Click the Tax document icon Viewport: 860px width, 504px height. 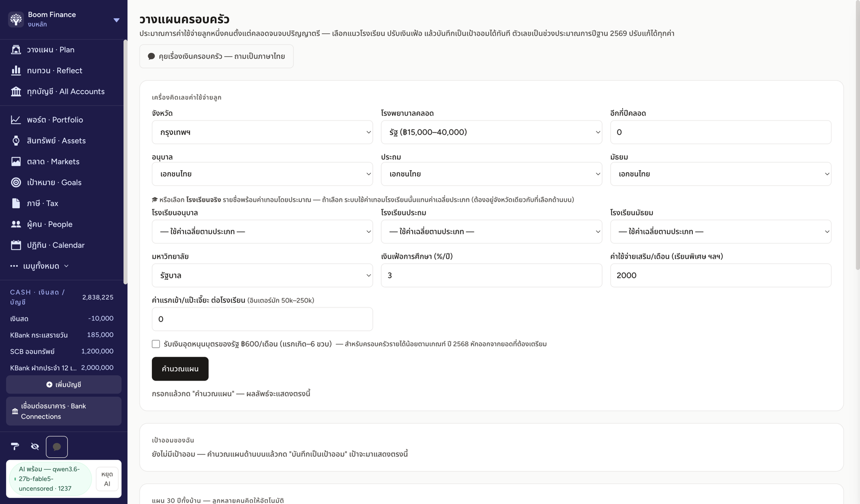[x=16, y=203]
